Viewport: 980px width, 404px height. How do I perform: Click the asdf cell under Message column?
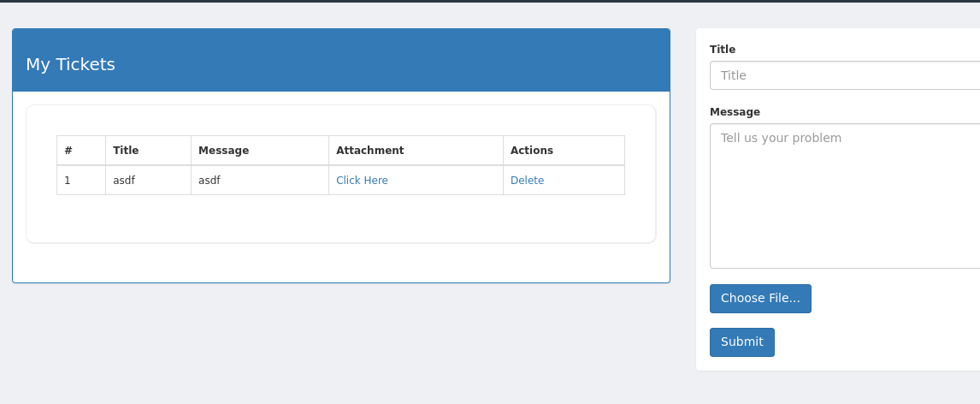click(x=210, y=181)
